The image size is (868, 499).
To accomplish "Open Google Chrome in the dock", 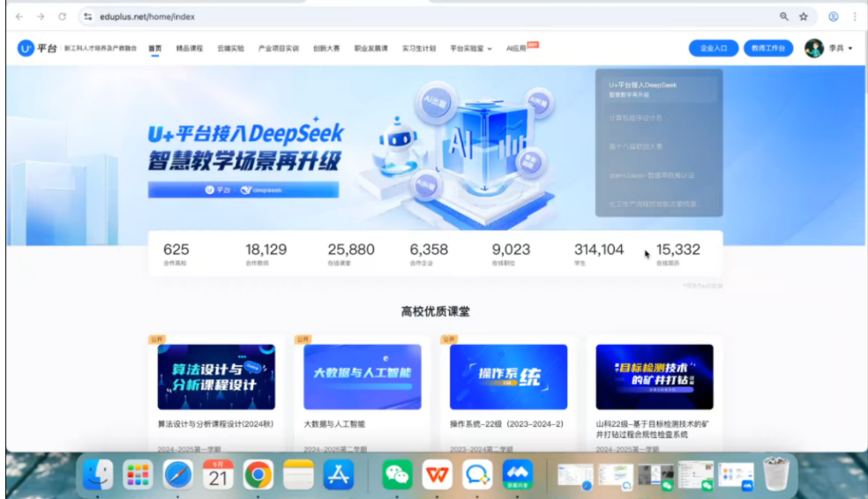I will [258, 474].
